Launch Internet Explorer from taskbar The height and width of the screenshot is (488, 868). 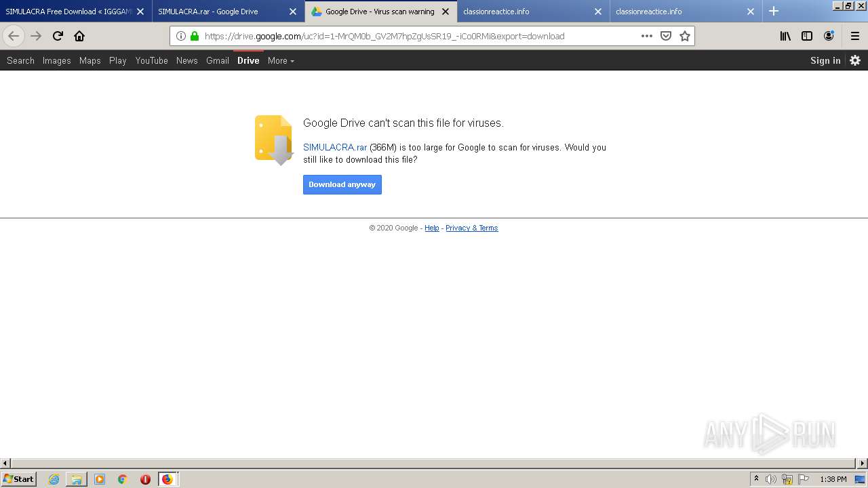point(54,479)
